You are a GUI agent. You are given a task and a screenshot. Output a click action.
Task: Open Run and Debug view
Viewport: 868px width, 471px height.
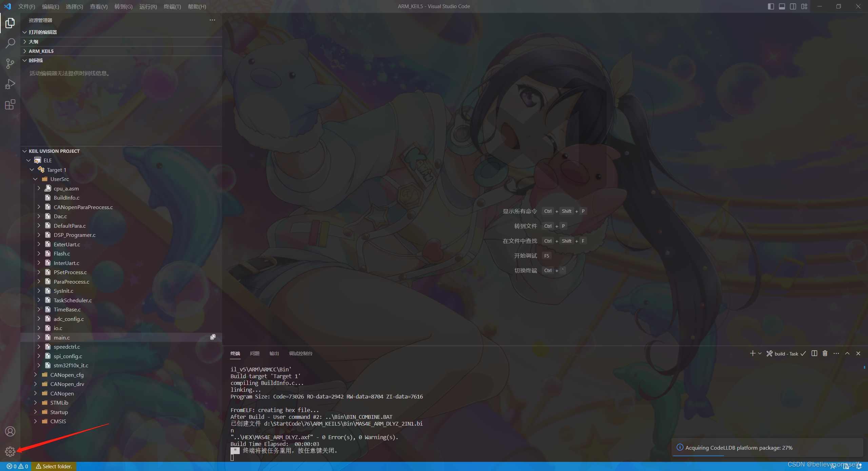coord(10,84)
